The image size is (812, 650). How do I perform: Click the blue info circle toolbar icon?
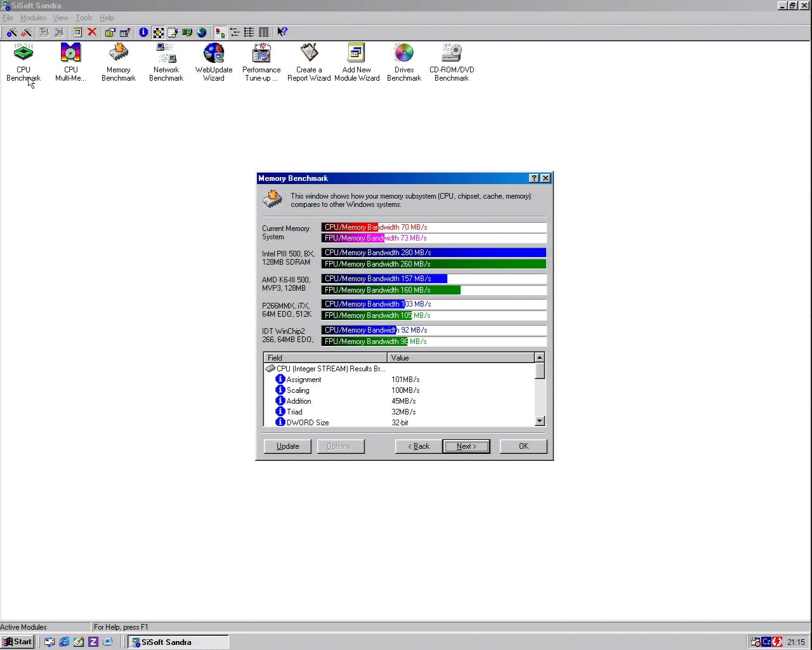pyautogui.click(x=143, y=32)
